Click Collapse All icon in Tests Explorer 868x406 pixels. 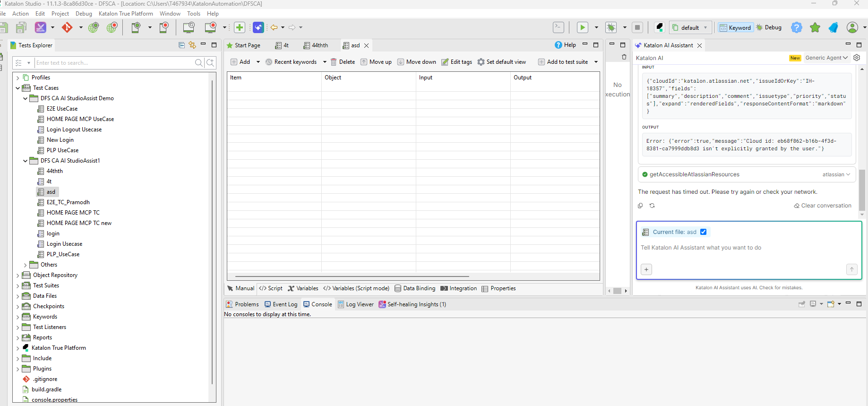[181, 45]
